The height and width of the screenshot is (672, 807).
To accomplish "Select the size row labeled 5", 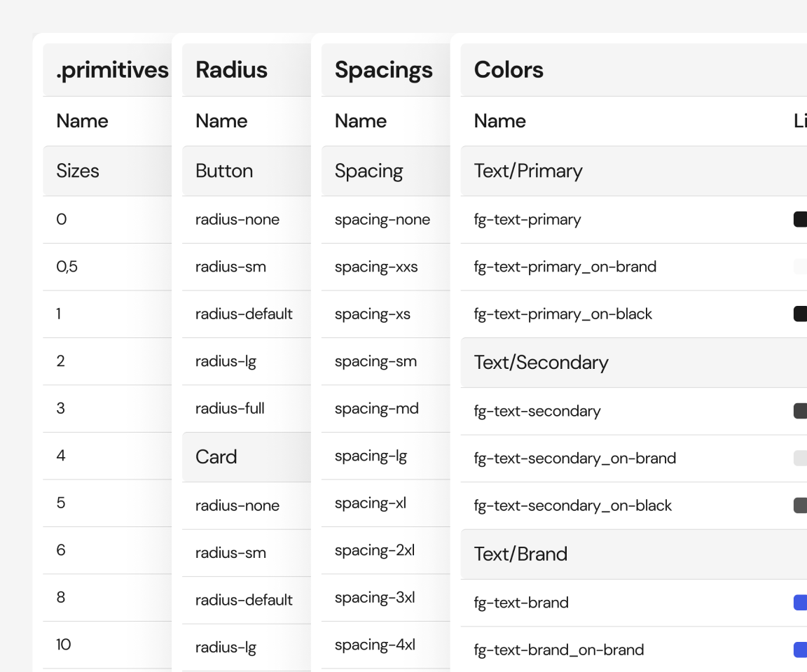I will tap(107, 503).
